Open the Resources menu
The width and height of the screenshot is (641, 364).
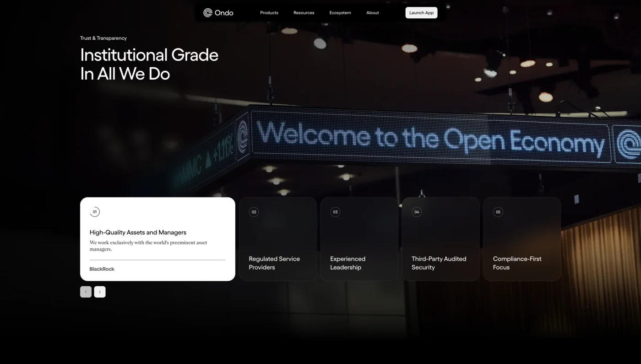(x=304, y=13)
